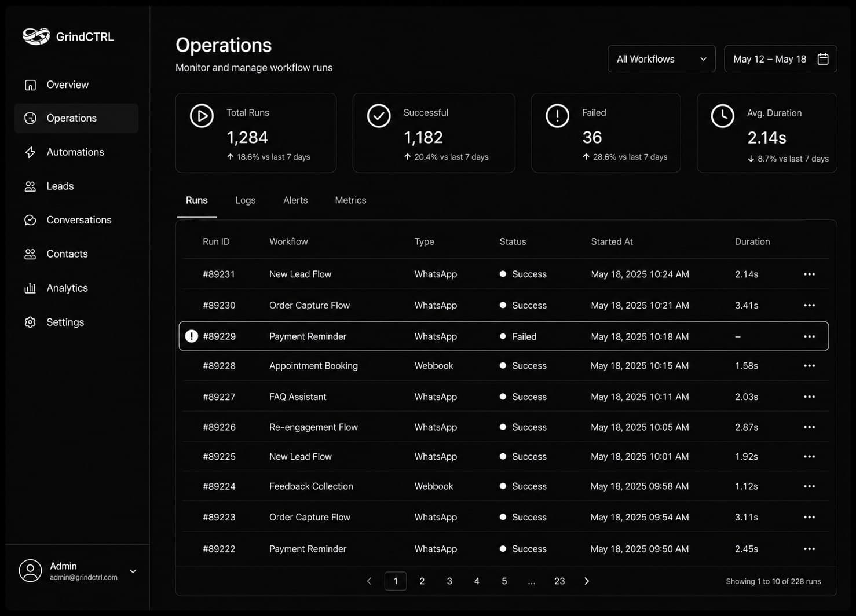Select page 1 in pagination
This screenshot has height=616, width=856.
(x=396, y=581)
